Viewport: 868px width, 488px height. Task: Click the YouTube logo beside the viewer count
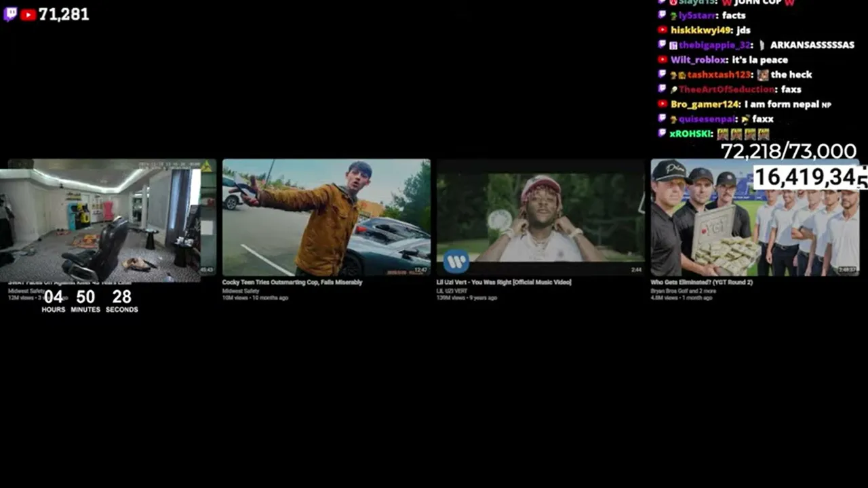(28, 14)
